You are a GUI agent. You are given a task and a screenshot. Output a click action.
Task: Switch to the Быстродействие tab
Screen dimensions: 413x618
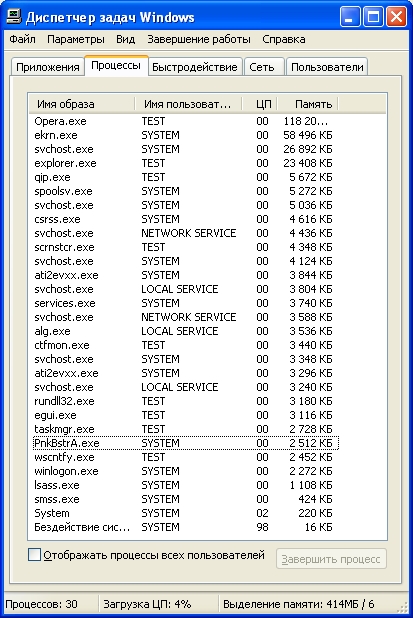pos(195,67)
